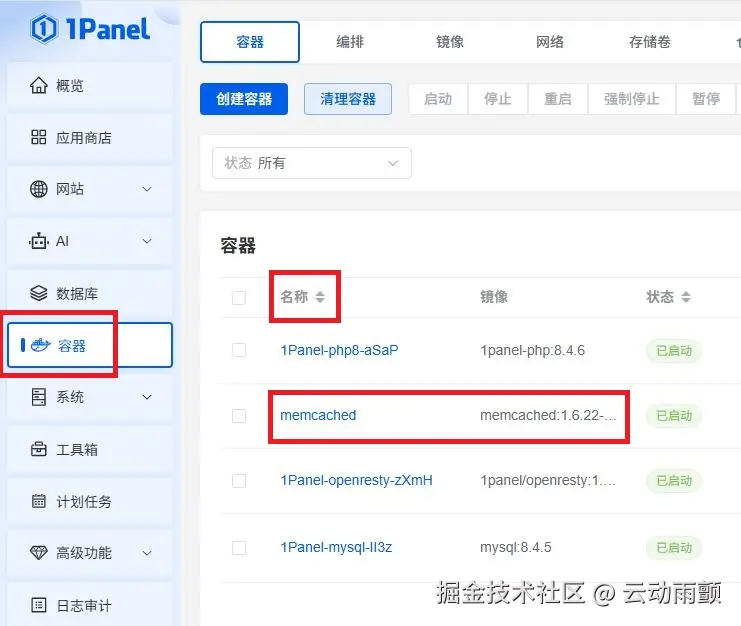Open 数据库 in the sidebar
Viewport: 741px width, 626px height.
click(x=90, y=293)
